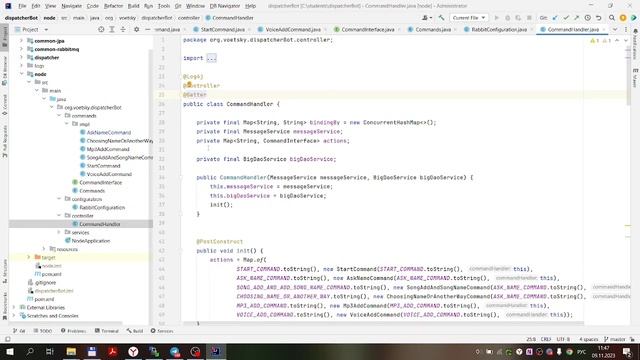Open the Current File run configuration dropdown

click(469, 18)
